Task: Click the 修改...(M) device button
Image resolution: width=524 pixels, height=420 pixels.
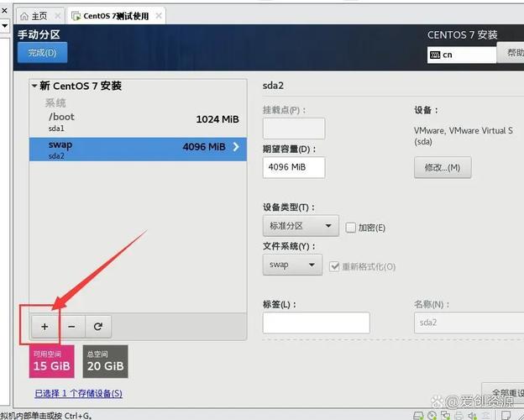Action: (443, 167)
